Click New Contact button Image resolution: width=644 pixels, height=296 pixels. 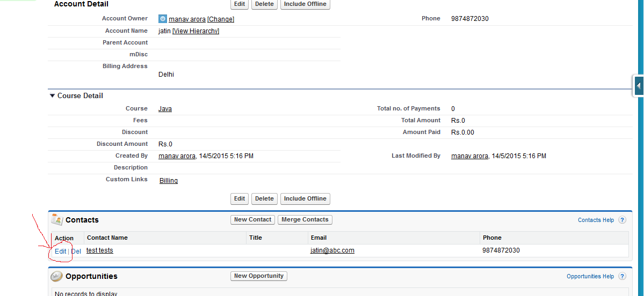pos(252,220)
